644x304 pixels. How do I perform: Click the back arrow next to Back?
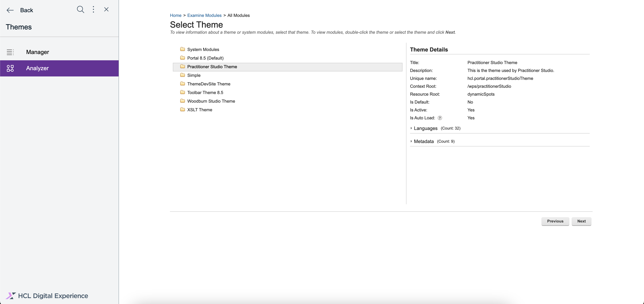click(x=10, y=10)
